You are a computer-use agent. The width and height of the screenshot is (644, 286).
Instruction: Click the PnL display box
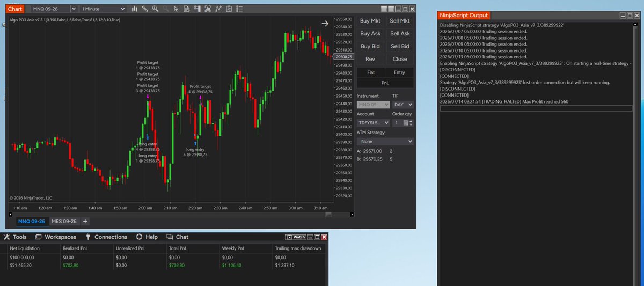(x=385, y=83)
